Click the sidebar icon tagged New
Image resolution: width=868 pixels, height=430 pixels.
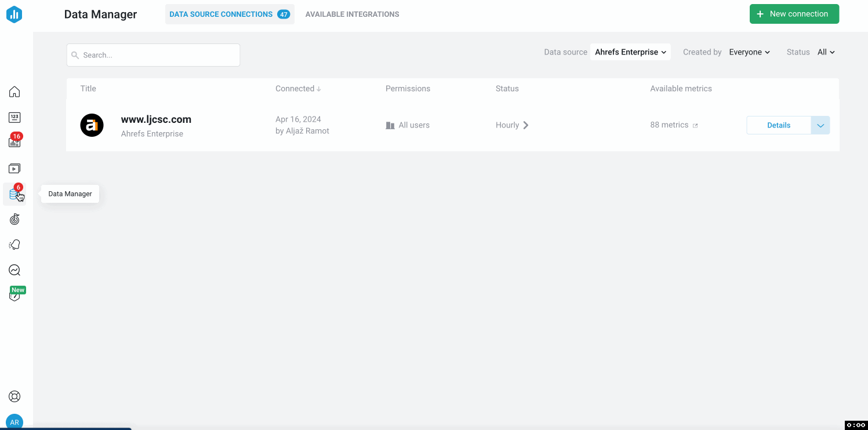pyautogui.click(x=14, y=296)
